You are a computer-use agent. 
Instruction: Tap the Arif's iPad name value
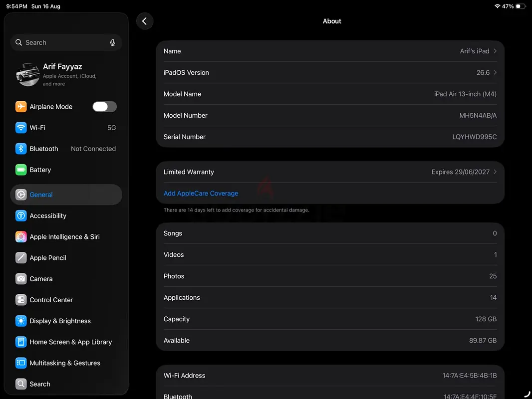click(x=474, y=51)
